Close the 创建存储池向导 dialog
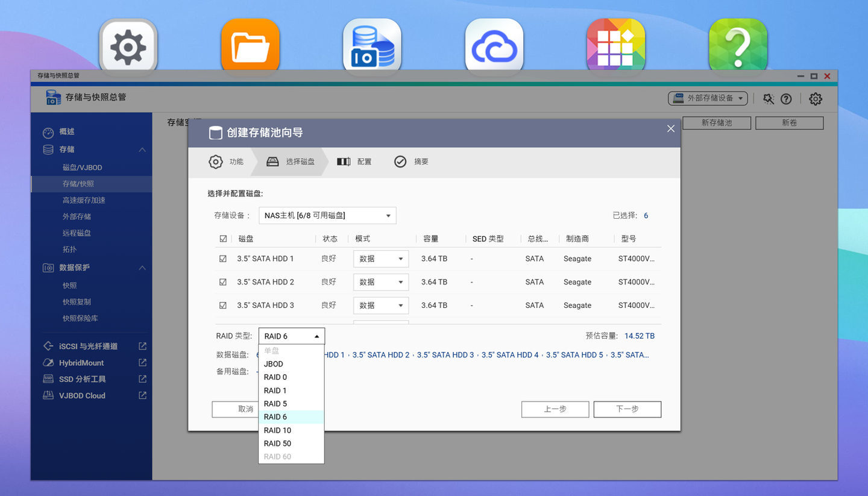The image size is (868, 496). coord(671,128)
